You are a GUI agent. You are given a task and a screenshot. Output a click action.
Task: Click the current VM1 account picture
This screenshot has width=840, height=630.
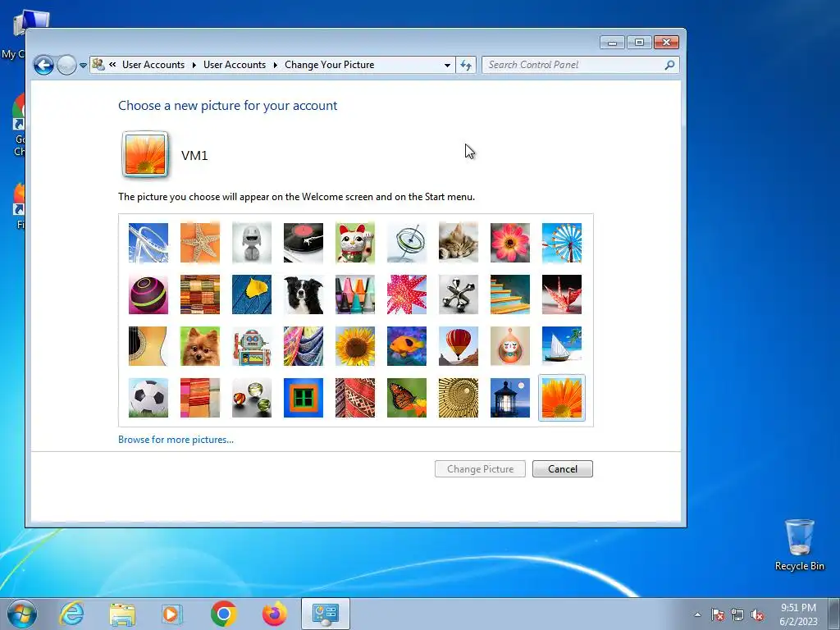tap(145, 155)
